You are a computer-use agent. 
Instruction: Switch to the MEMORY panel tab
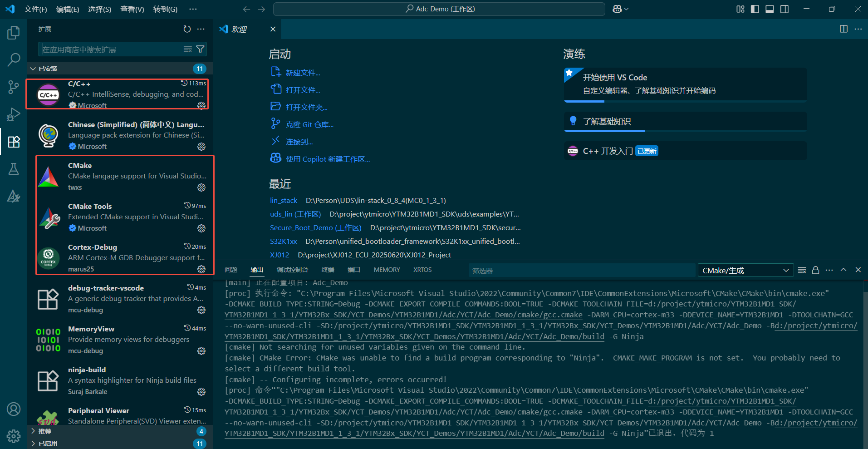click(x=387, y=270)
